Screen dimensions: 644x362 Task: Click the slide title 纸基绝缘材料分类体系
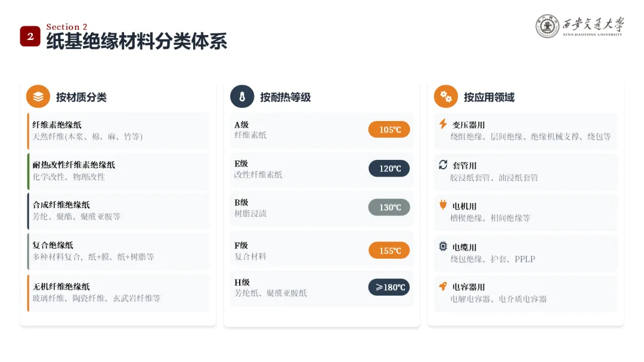point(137,41)
